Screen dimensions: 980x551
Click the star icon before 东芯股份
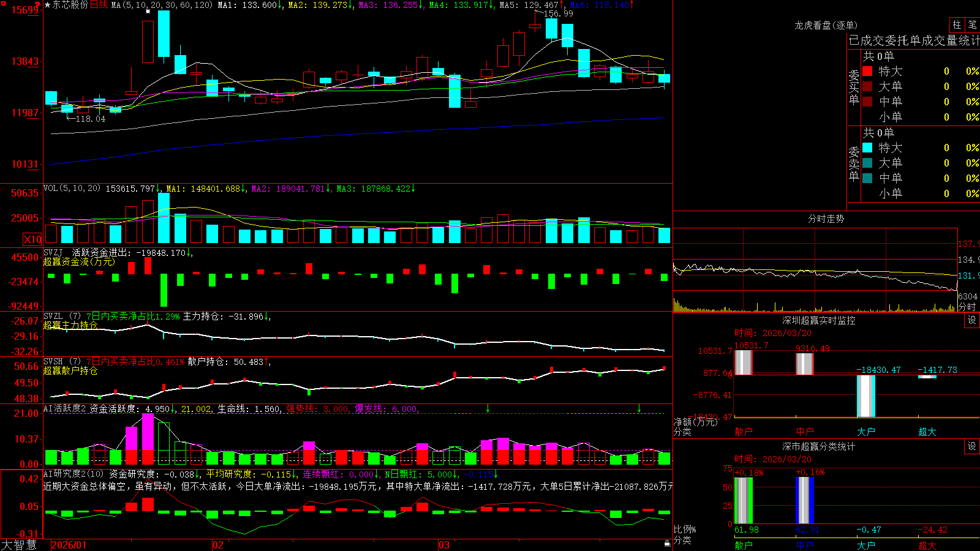pos(48,5)
